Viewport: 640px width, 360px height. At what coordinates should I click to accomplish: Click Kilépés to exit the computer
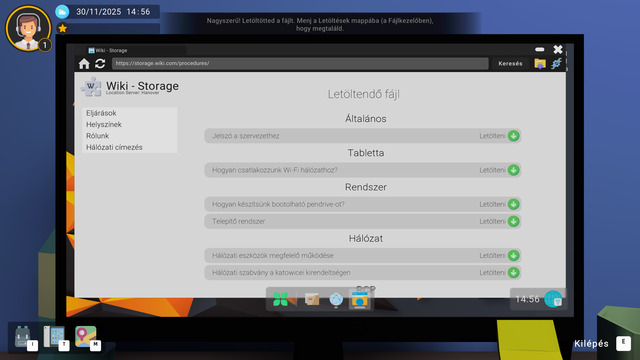pos(591,344)
